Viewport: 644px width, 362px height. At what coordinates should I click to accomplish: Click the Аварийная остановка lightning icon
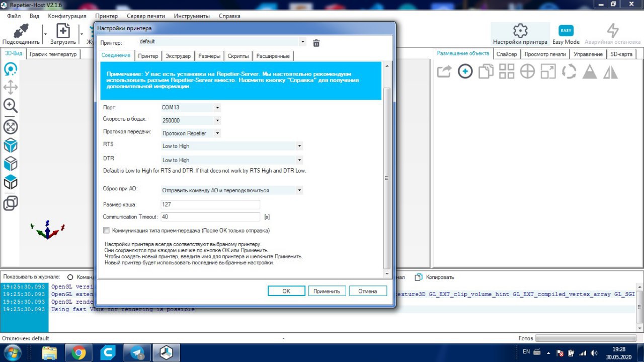[612, 30]
